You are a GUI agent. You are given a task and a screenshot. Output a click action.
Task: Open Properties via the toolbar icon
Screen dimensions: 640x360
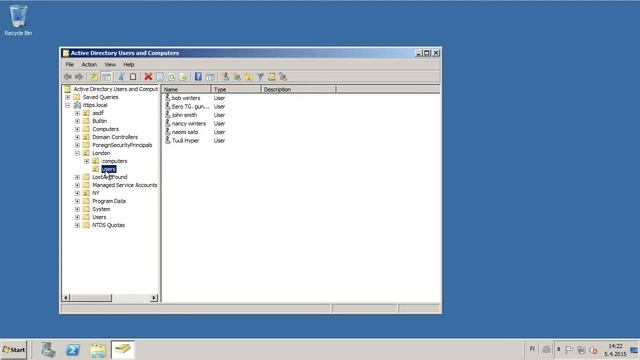tap(160, 77)
